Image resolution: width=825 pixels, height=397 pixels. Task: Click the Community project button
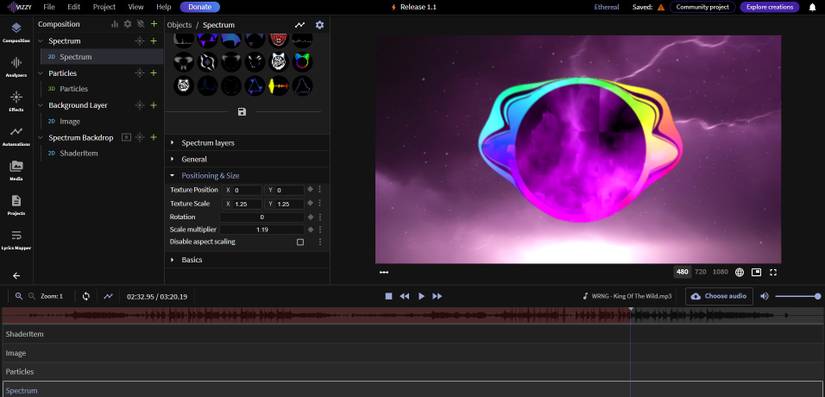point(702,7)
